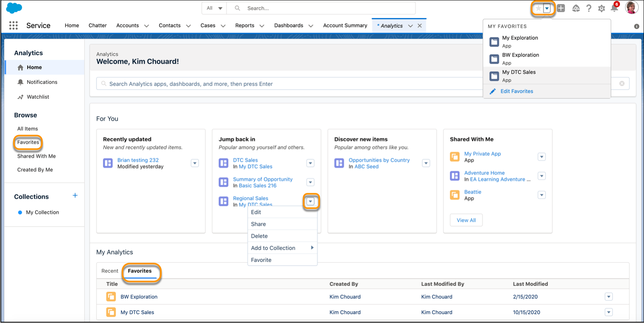This screenshot has height=323, width=644.
Task: Open search scope All dropdown
Action: [214, 8]
